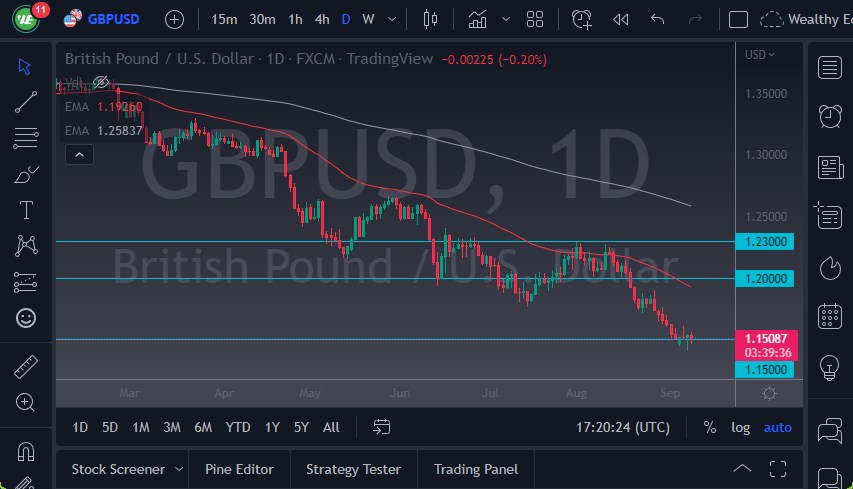
Task: Open the Alerts panel icon
Action: point(829,116)
